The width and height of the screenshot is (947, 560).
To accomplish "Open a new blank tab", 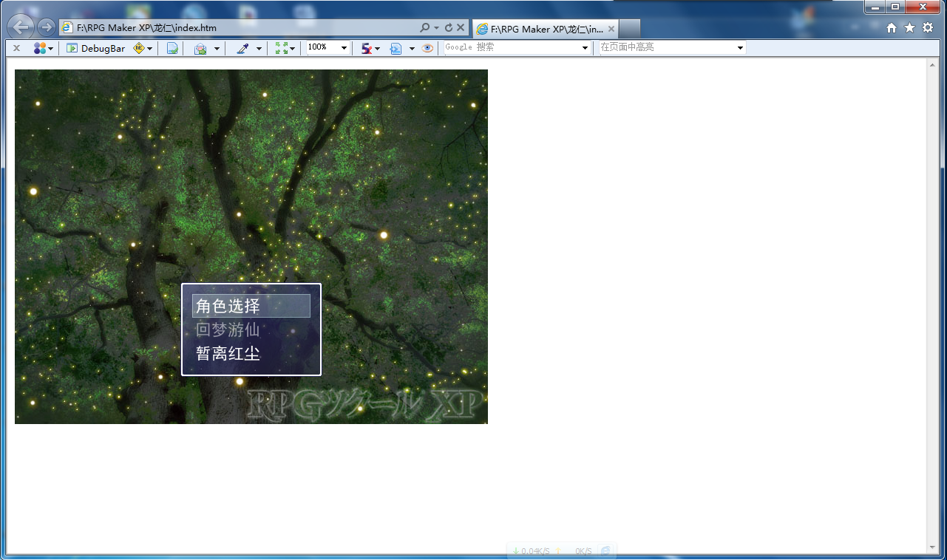I will coord(629,29).
